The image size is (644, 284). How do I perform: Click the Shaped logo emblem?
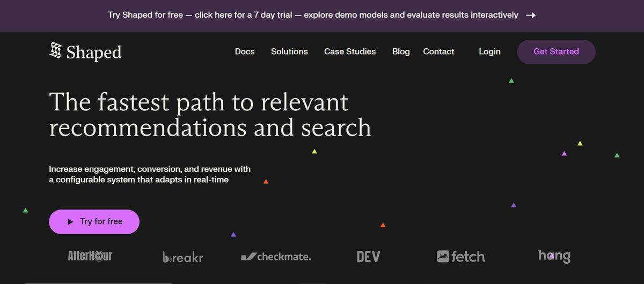click(55, 51)
